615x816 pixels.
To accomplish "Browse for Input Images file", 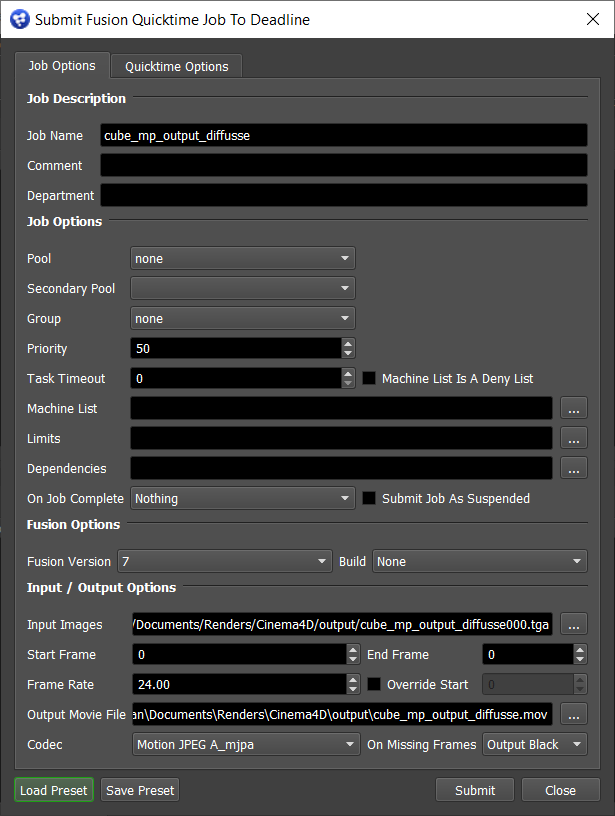I will coord(573,624).
